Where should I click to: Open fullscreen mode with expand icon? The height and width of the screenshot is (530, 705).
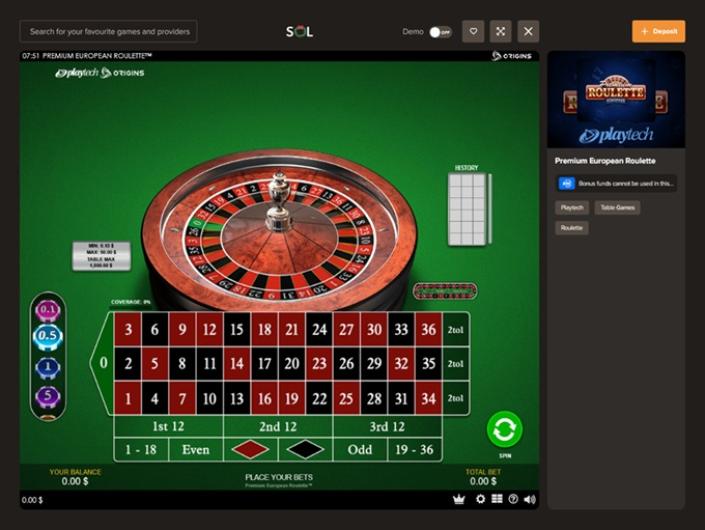500,31
